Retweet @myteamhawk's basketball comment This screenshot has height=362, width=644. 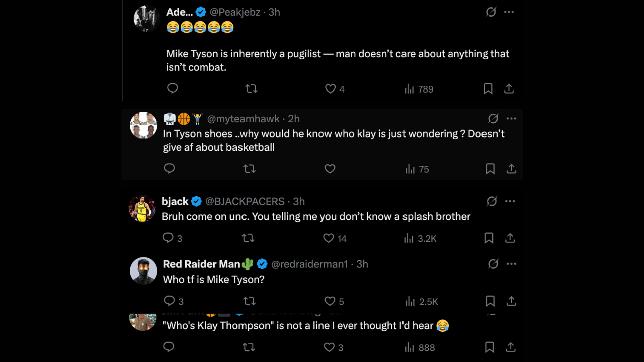[250, 169]
